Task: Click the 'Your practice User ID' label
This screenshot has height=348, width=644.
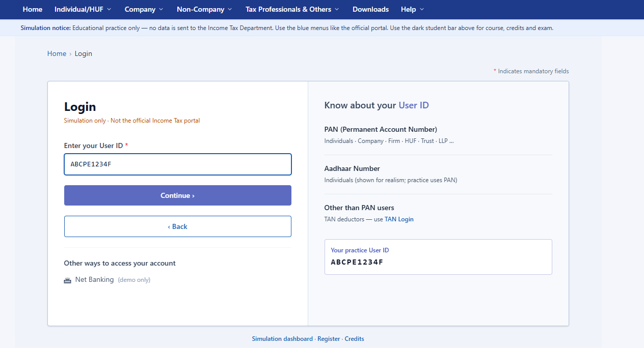Action: (x=360, y=250)
